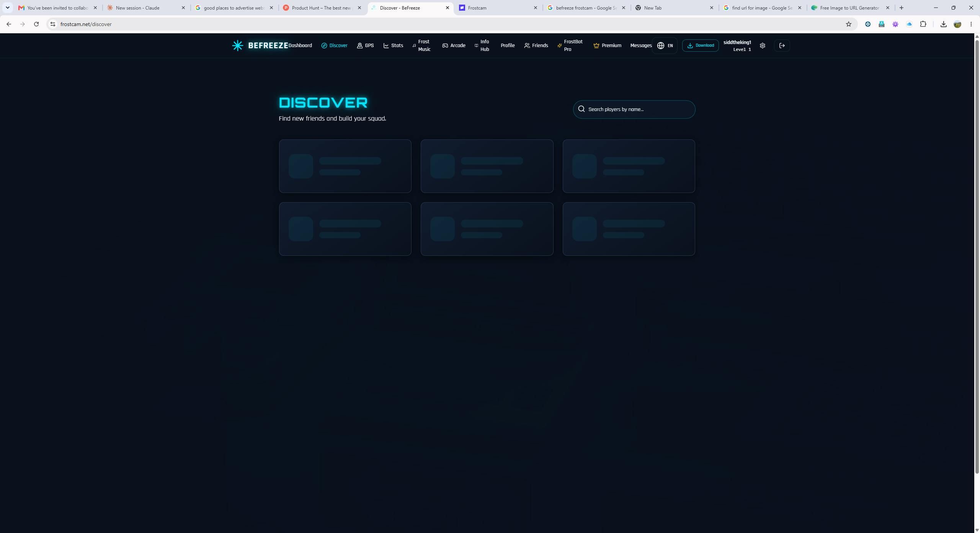Open FrostBot Pro
The image size is (980, 533).
570,46
